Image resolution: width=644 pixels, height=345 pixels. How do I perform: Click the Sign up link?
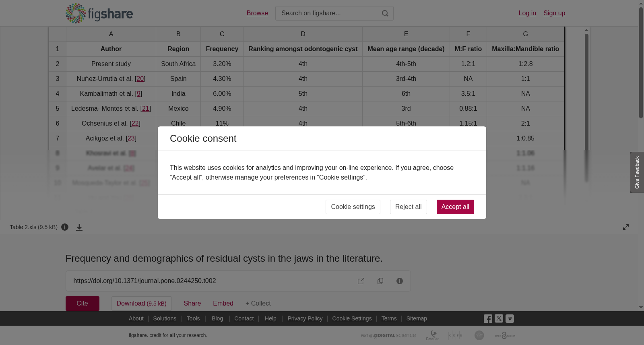click(x=554, y=13)
